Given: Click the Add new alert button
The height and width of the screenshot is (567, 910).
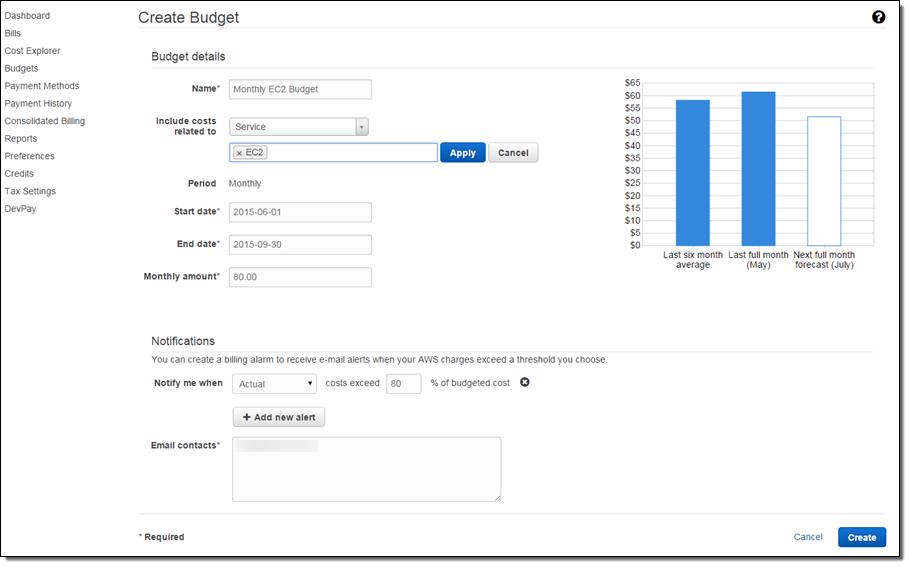Looking at the screenshot, I should (x=279, y=417).
